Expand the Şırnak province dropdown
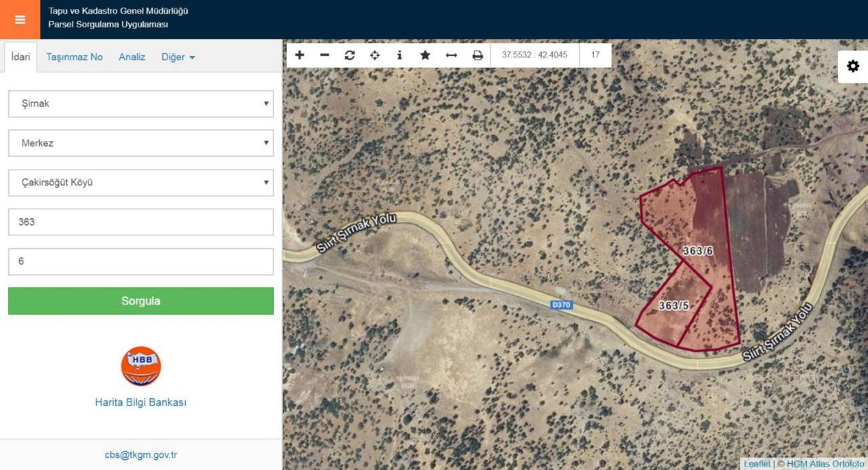This screenshot has height=470, width=868. coord(140,104)
